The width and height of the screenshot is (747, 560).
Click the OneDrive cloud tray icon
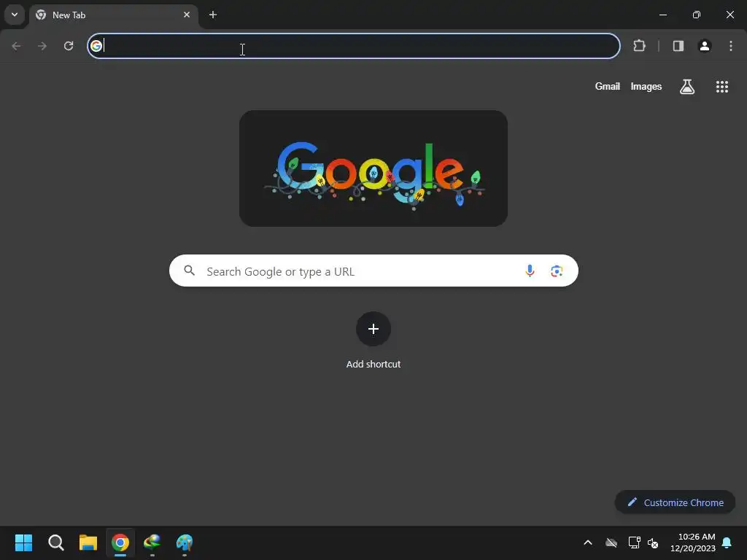(611, 542)
